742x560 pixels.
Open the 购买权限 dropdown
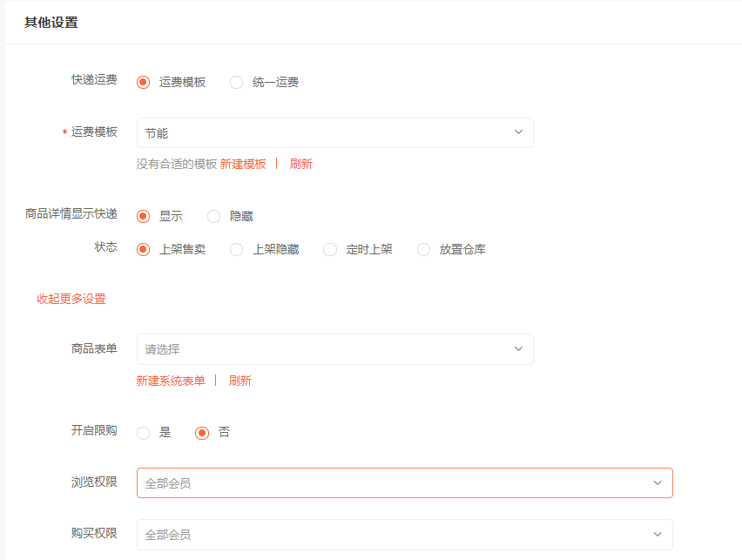[404, 535]
